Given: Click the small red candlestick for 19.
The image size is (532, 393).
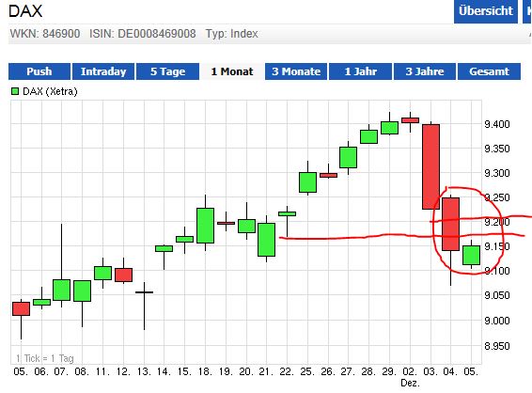Looking at the screenshot, I should click(226, 223).
